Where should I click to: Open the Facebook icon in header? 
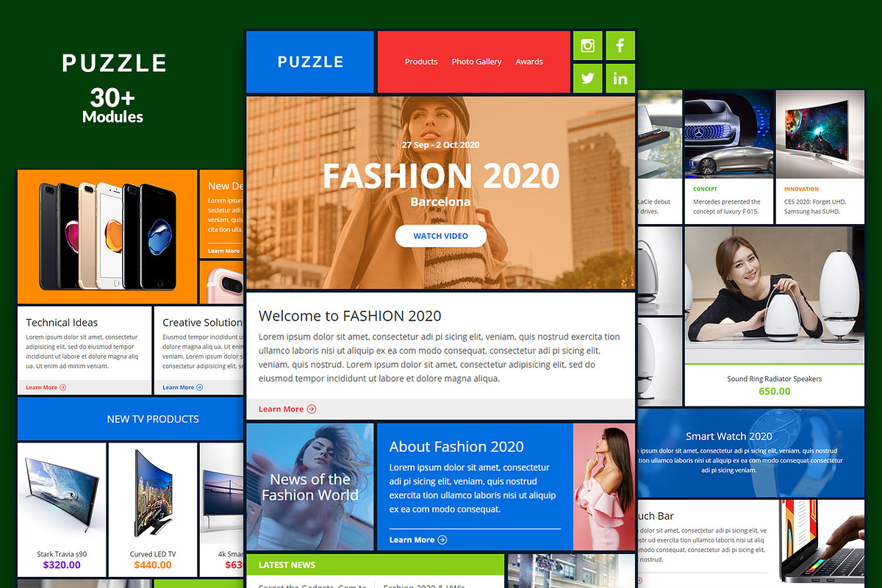click(620, 46)
